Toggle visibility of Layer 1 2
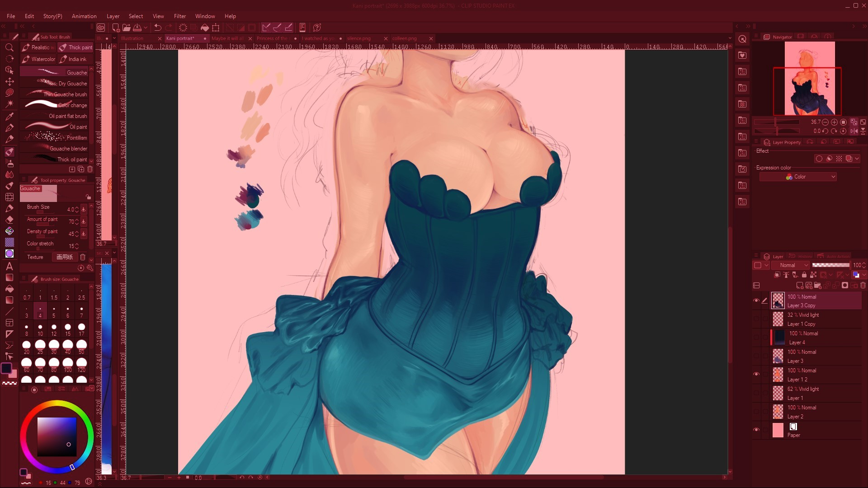Viewport: 868px width, 488px height. click(756, 375)
